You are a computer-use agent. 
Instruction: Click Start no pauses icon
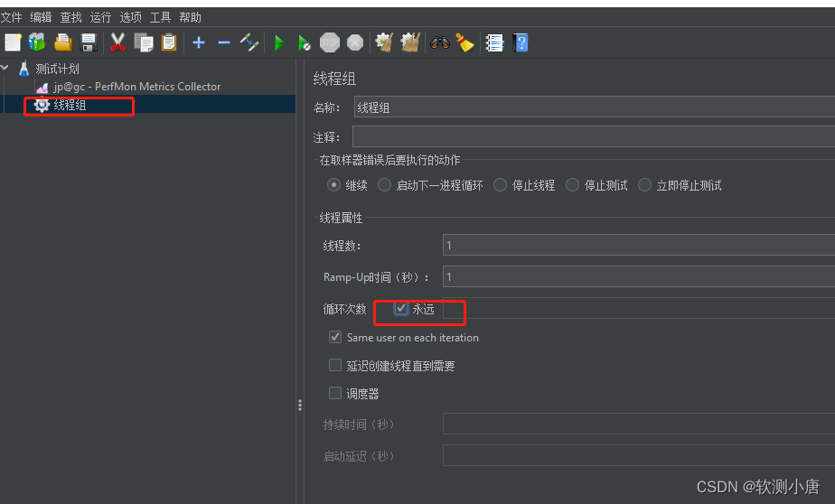(x=304, y=42)
